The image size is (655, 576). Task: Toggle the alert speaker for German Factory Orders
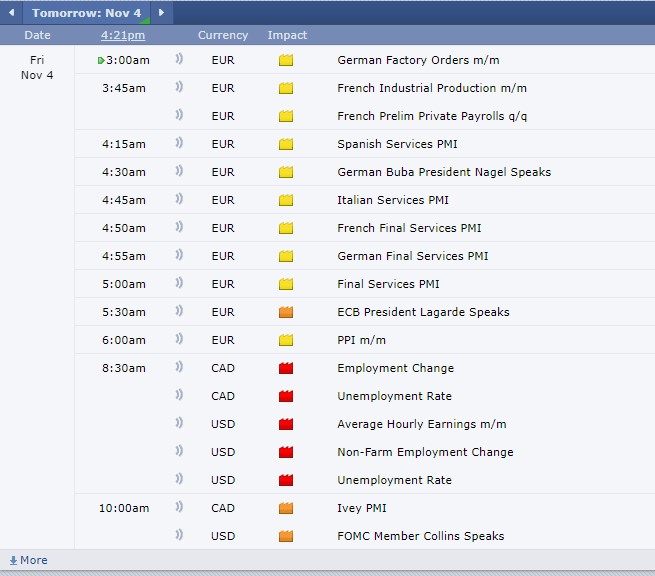180,60
